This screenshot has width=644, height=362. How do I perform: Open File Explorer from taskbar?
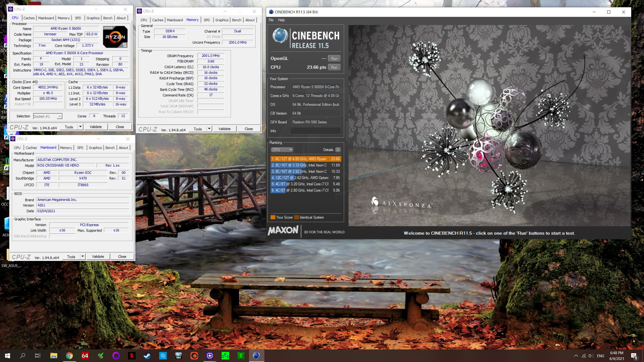click(54, 356)
